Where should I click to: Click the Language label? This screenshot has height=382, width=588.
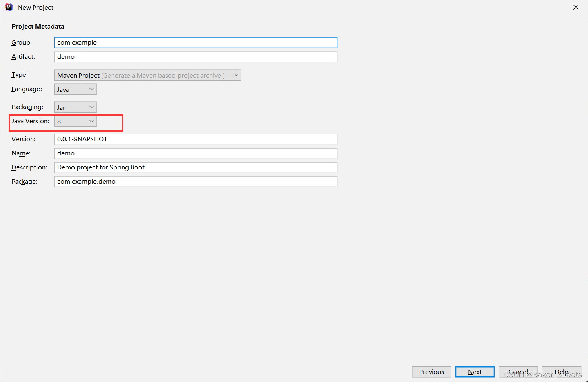(27, 89)
